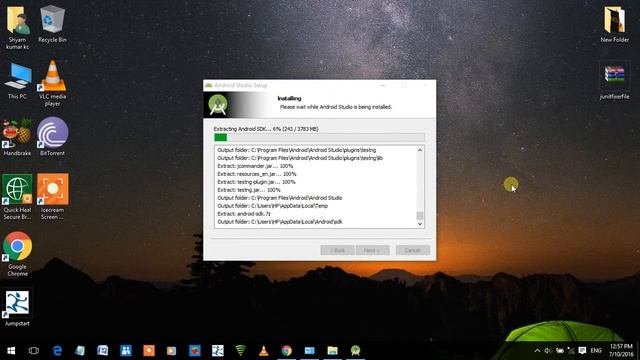This screenshot has height=360, width=640.
Task: Select This PC desktop icon
Action: [17, 81]
